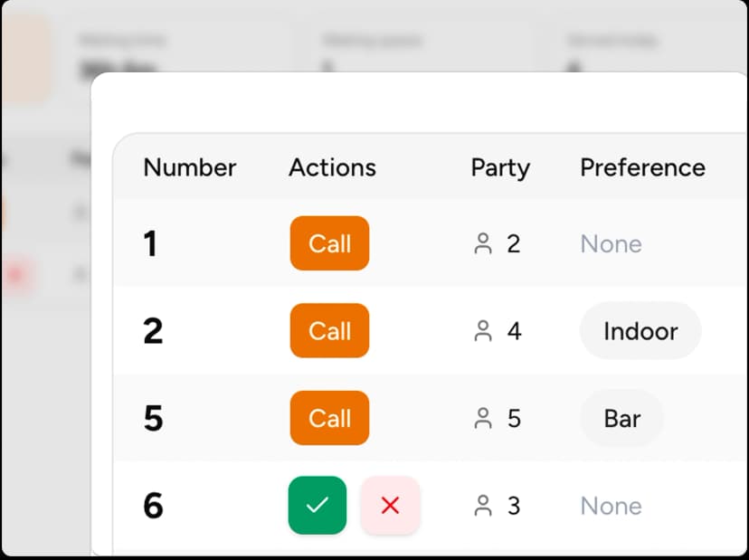This screenshot has width=749, height=560.
Task: Select the row with queue number 1
Action: coord(150,243)
